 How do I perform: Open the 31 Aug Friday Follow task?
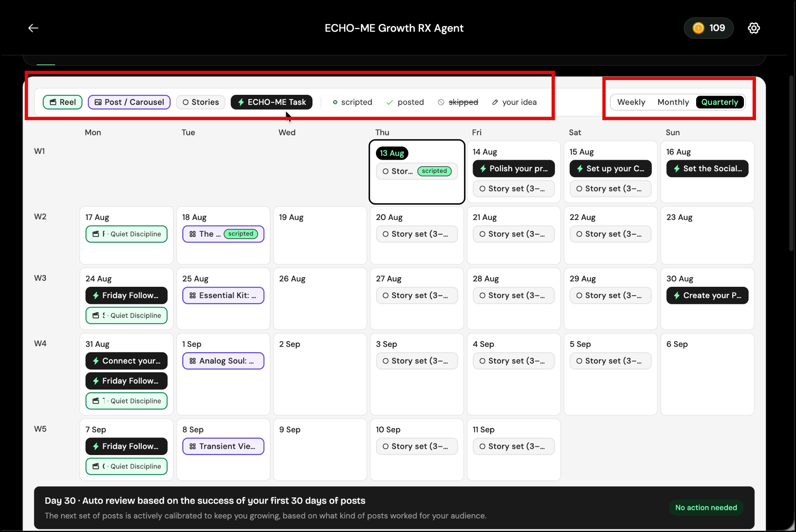(126, 381)
